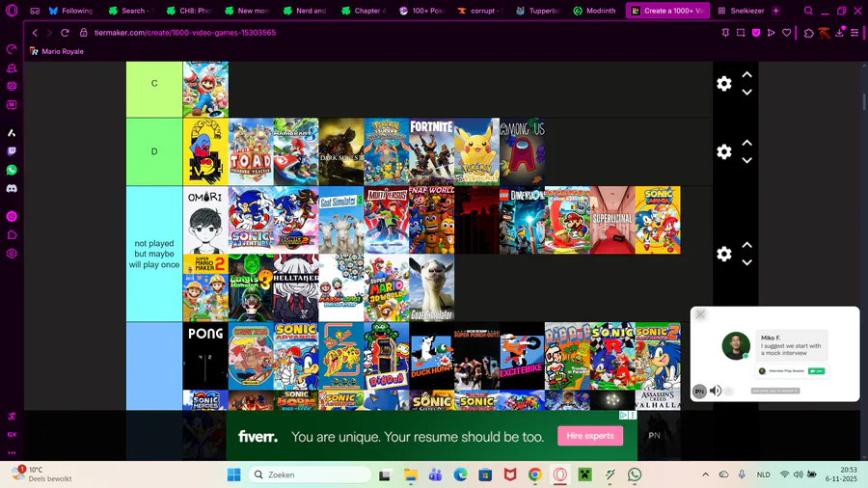This screenshot has height=488, width=868.
Task: Open weather widget 10°C Deels bewolkt
Action: 43,474
